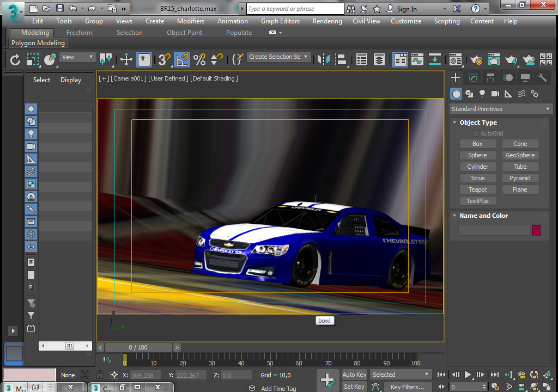
Task: Click the Undo arrow icon
Action: coord(73,9)
